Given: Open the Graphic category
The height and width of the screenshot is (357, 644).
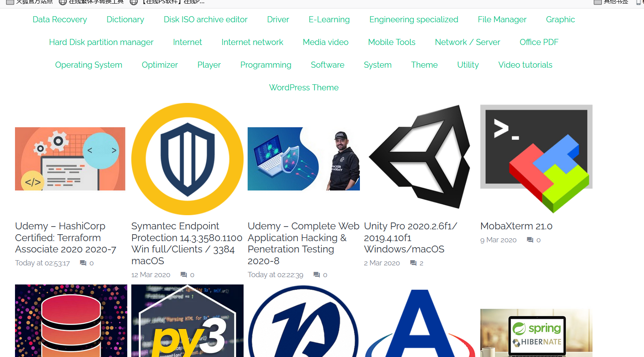Looking at the screenshot, I should [x=560, y=19].
